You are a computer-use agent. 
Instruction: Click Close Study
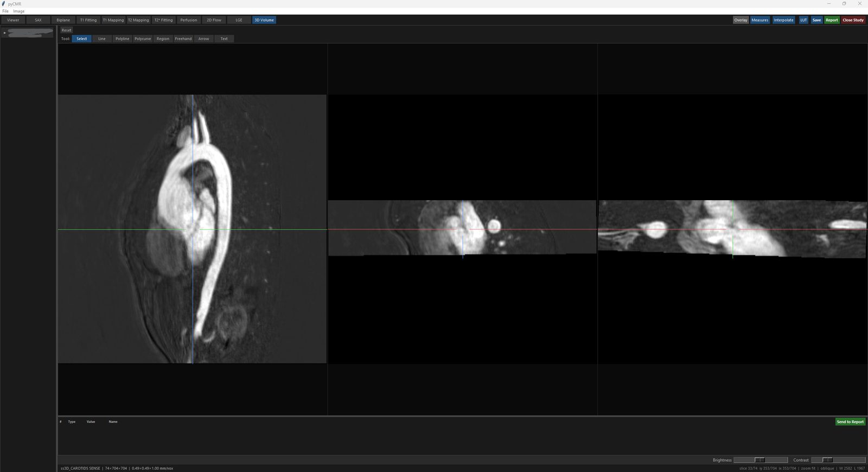point(853,20)
